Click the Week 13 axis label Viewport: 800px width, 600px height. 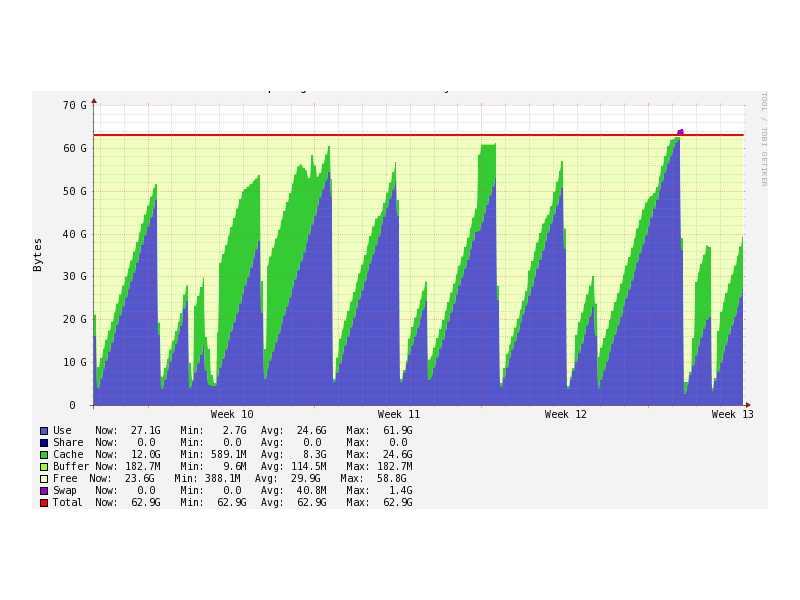(x=732, y=415)
